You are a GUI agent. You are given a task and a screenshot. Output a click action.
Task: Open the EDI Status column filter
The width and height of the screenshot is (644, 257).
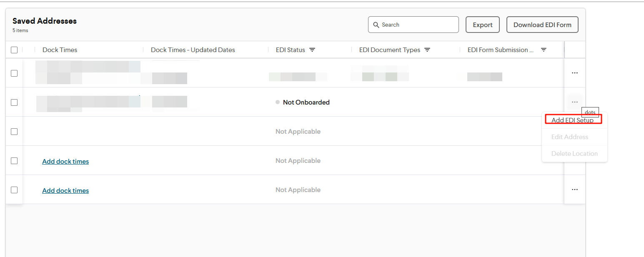coord(312,50)
